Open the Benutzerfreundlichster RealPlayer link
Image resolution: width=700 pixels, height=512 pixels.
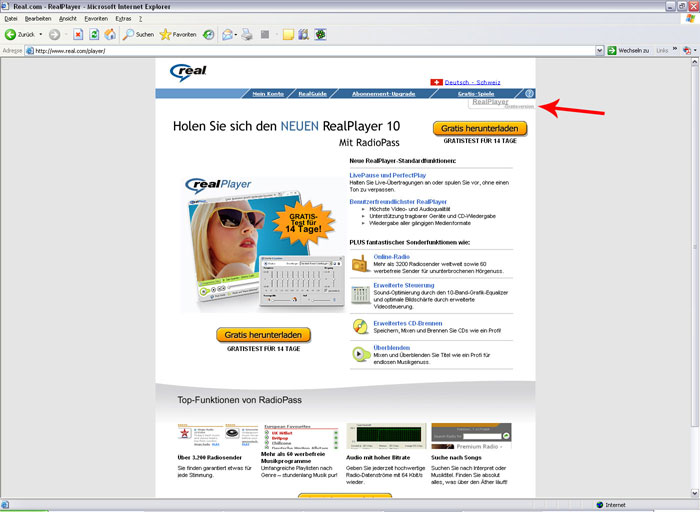point(398,202)
